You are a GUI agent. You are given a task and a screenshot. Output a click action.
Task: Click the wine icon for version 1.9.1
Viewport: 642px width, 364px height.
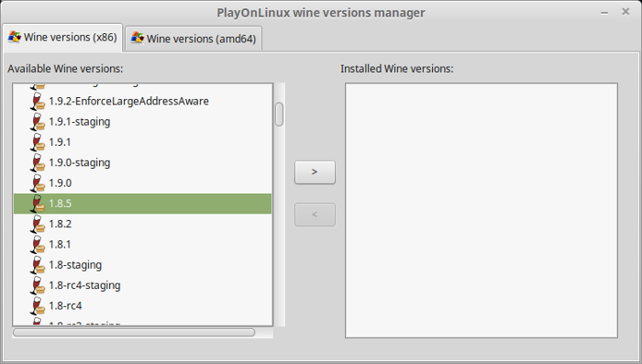(x=38, y=142)
